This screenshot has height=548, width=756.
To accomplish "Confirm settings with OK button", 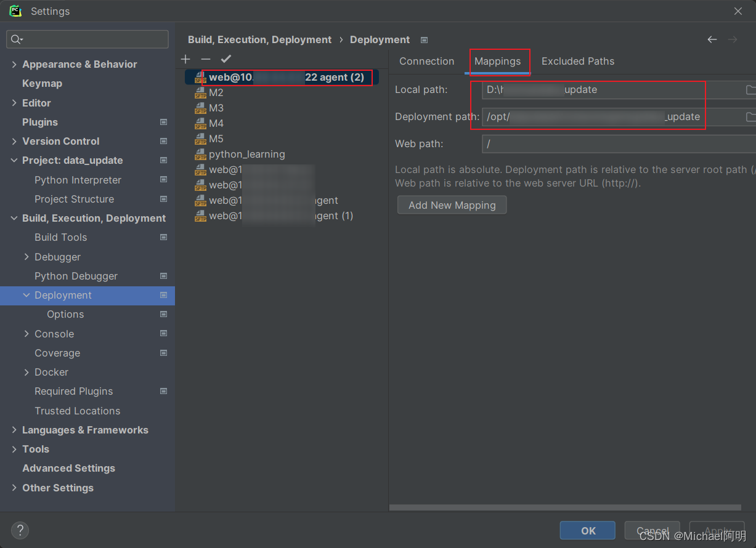I will tap(588, 530).
